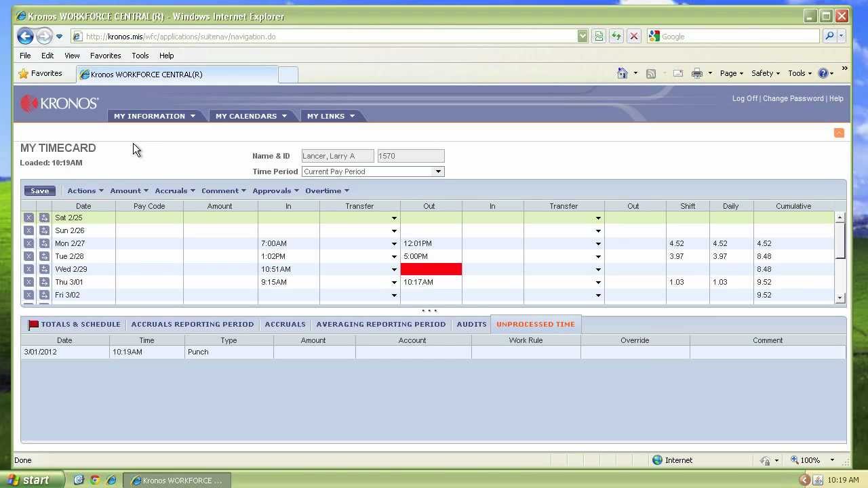Screen dimensions: 868x488
Task: Open a new browser tab
Action: [x=288, y=75]
